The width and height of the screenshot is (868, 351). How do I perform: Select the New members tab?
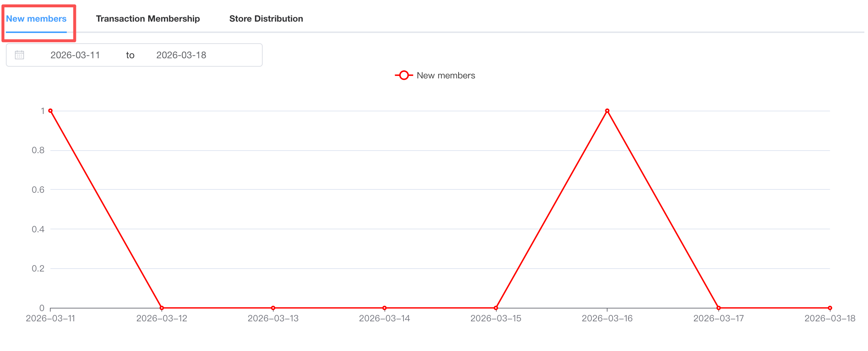click(36, 19)
